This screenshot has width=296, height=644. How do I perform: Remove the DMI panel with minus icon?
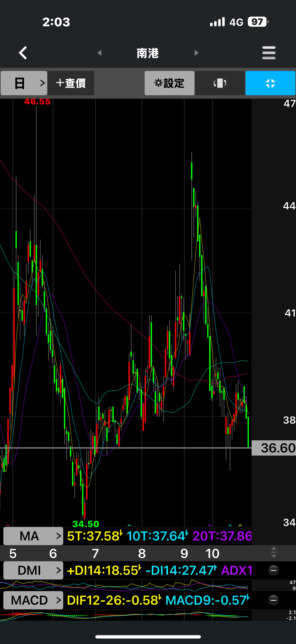[x=273, y=570]
